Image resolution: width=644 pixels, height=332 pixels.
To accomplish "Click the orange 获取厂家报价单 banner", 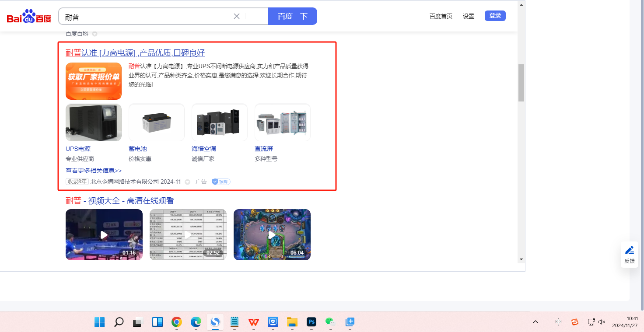I will click(x=94, y=81).
